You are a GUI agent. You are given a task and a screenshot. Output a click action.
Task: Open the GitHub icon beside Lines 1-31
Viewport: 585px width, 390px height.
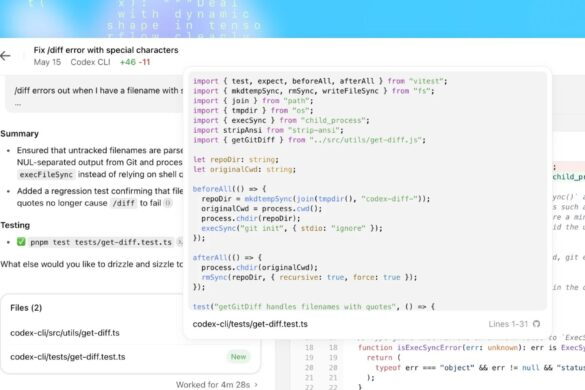coord(536,324)
